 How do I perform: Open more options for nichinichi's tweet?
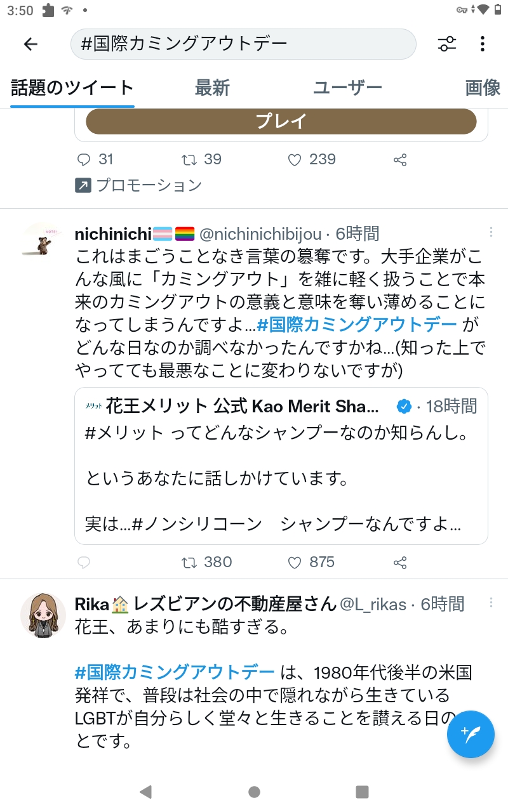[490, 233]
